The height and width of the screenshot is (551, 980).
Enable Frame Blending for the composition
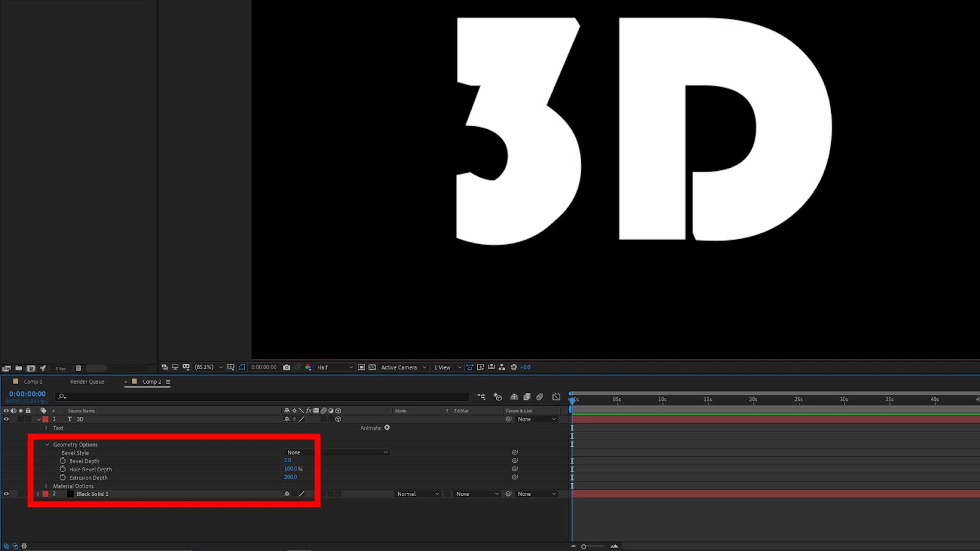pos(527,397)
